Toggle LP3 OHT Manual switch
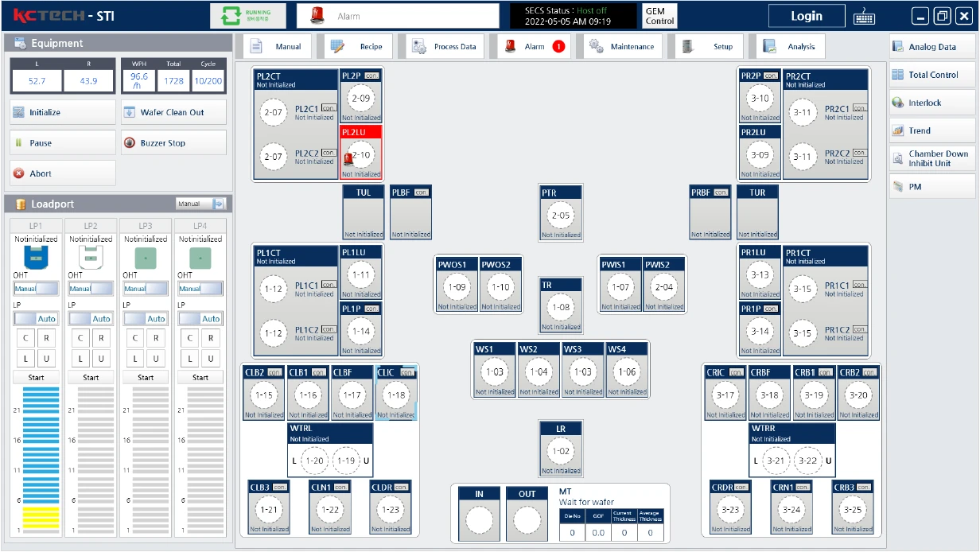The height and width of the screenshot is (552, 980). pyautogui.click(x=146, y=289)
